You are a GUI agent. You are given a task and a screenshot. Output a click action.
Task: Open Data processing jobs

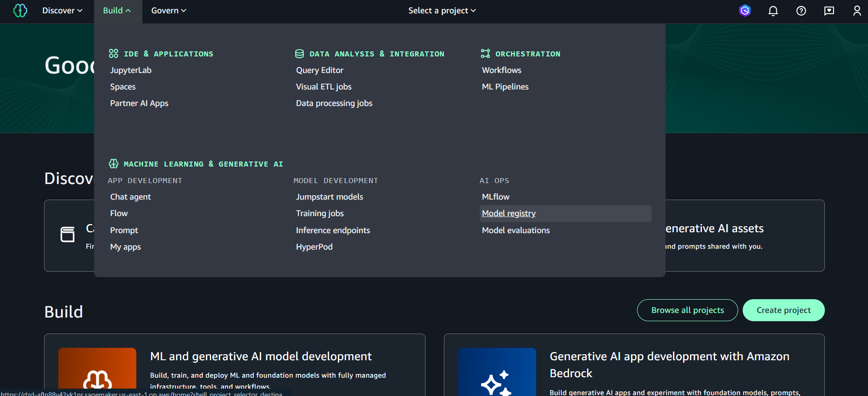334,103
